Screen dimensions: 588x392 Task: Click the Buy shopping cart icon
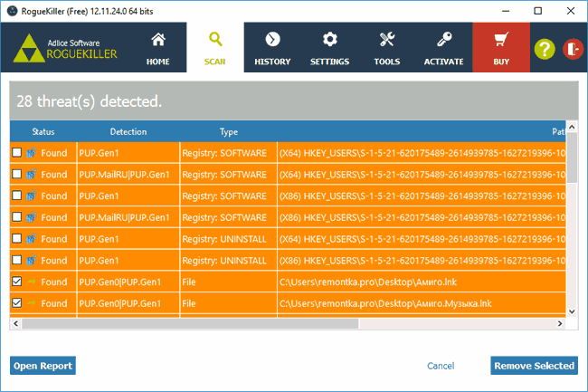pos(501,40)
